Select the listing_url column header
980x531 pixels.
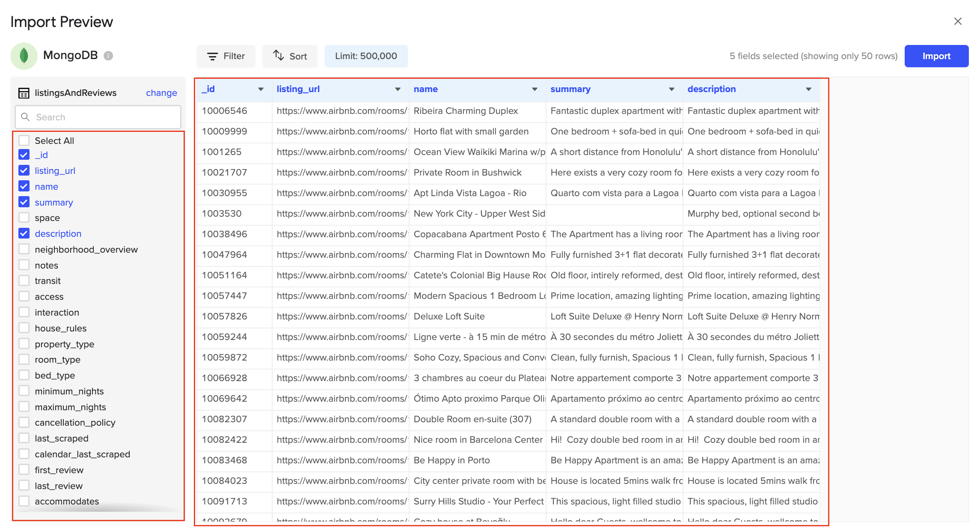[x=298, y=89]
